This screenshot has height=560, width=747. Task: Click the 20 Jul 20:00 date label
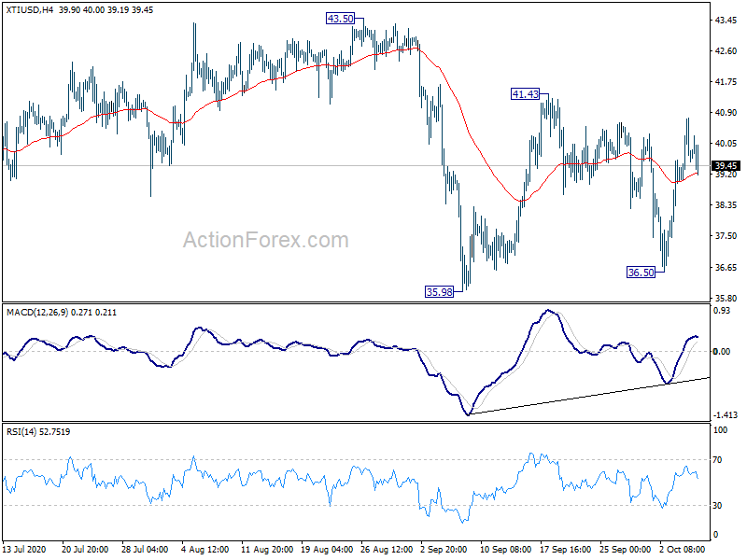pos(85,549)
